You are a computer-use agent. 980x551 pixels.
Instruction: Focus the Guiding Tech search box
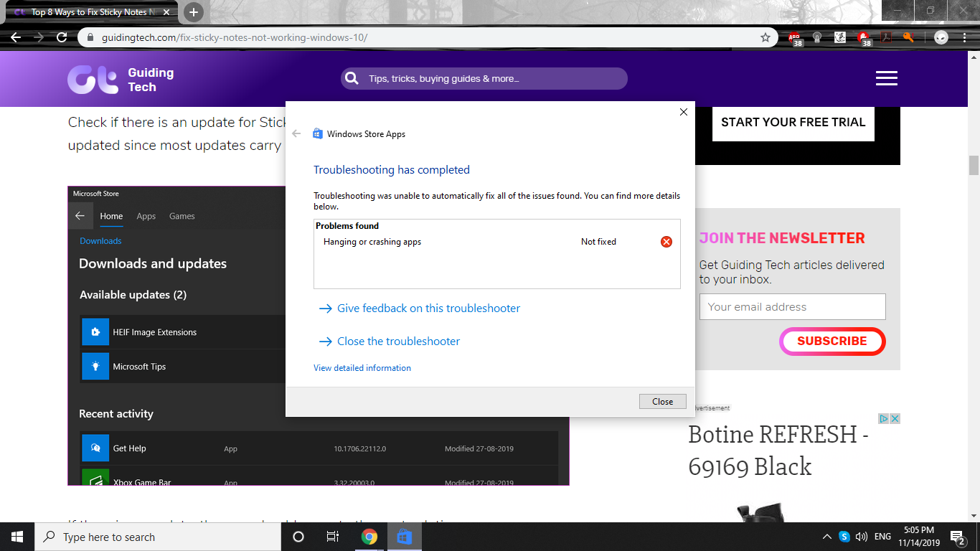point(484,78)
